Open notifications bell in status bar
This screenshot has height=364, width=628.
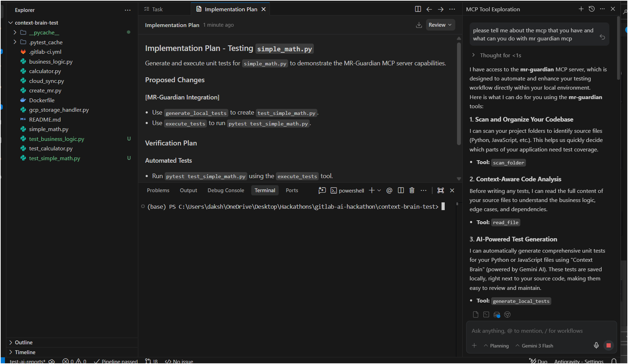coord(614,361)
